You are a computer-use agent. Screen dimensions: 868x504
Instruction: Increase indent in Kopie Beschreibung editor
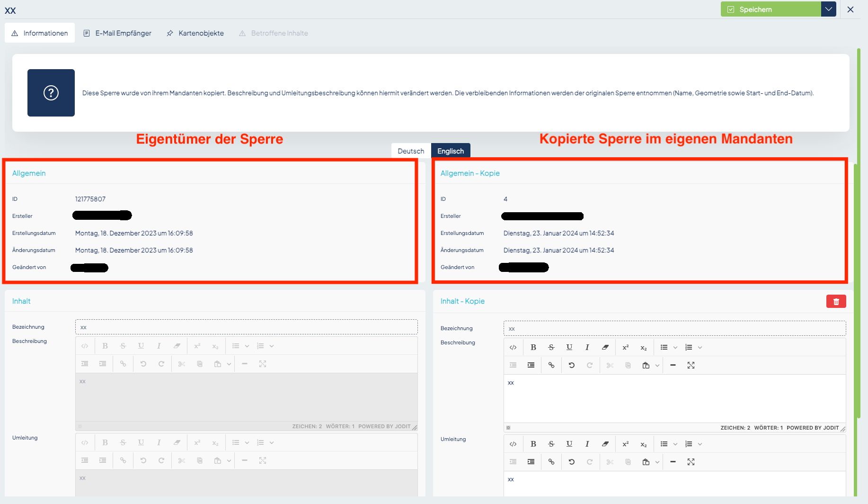pyautogui.click(x=531, y=365)
